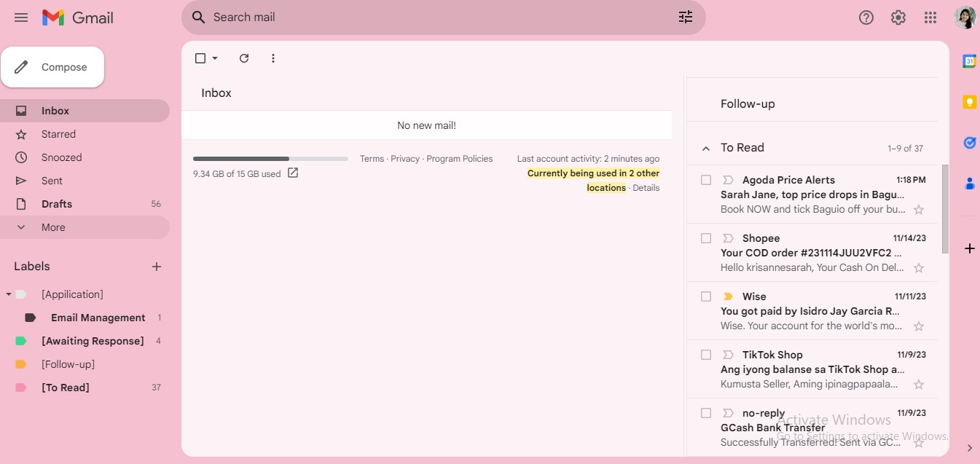Viewport: 980px width, 464px height.
Task: Mark TikTok Shop email as important
Action: [x=727, y=355]
